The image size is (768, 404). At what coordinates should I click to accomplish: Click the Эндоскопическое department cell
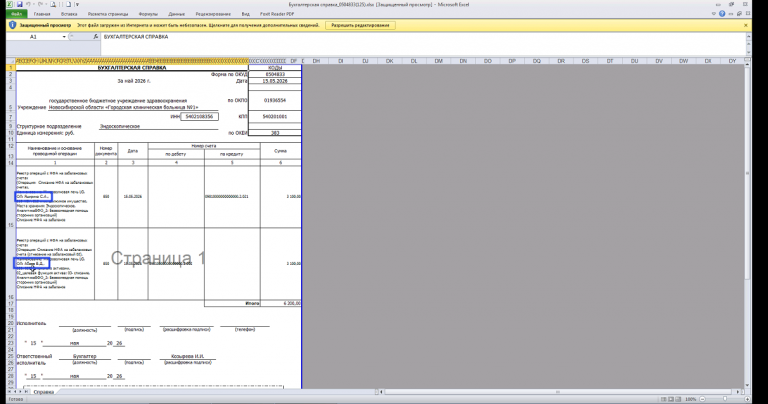click(158, 126)
